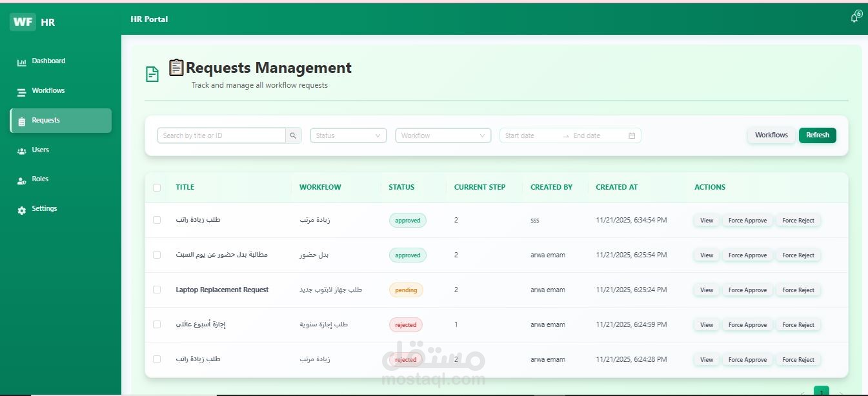The width and height of the screenshot is (868, 396).
Task: Click the rejected badge in 6:24:59 PM row
Action: [406, 325]
